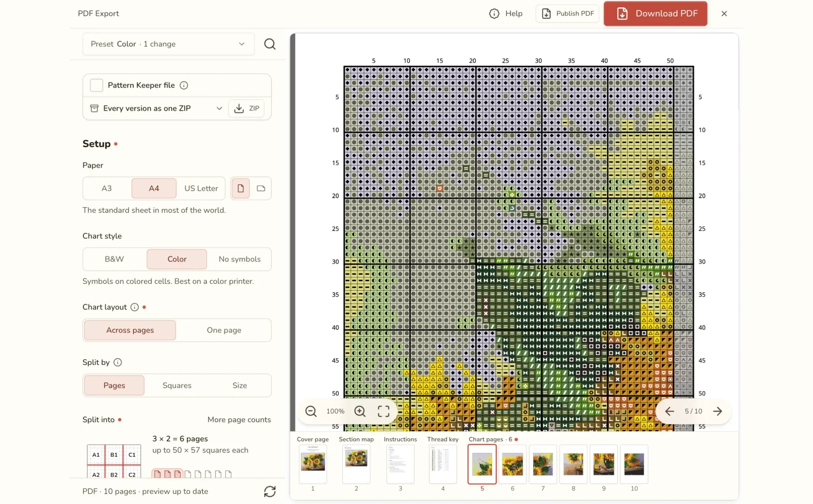Click the 100% zoom level readout
Viewport: 813px width, 504px height.
(x=335, y=411)
